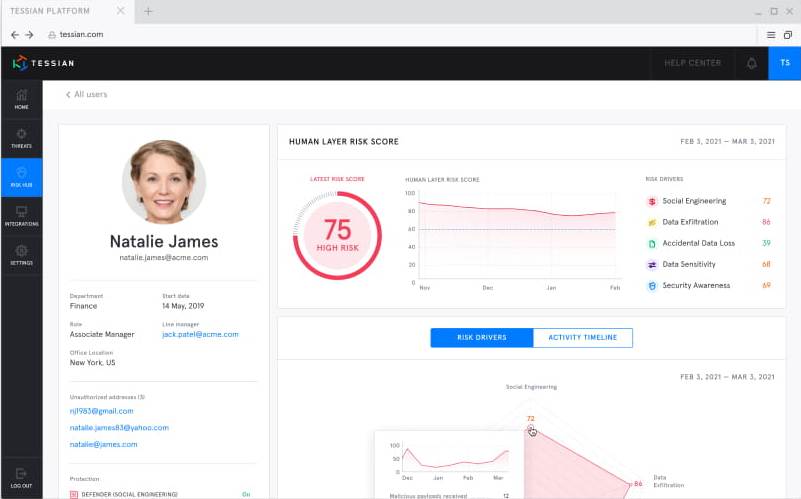Image resolution: width=801 pixels, height=499 pixels.
Task: Open the Help Center link
Action: tap(692, 63)
